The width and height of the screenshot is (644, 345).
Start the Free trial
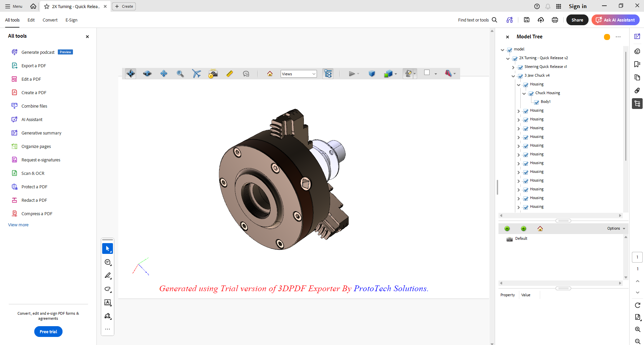point(48,332)
